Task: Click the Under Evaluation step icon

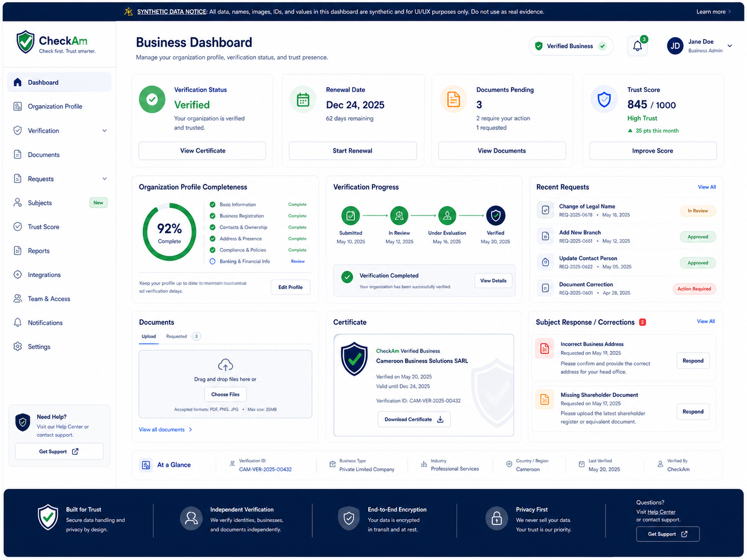Action: point(447,216)
